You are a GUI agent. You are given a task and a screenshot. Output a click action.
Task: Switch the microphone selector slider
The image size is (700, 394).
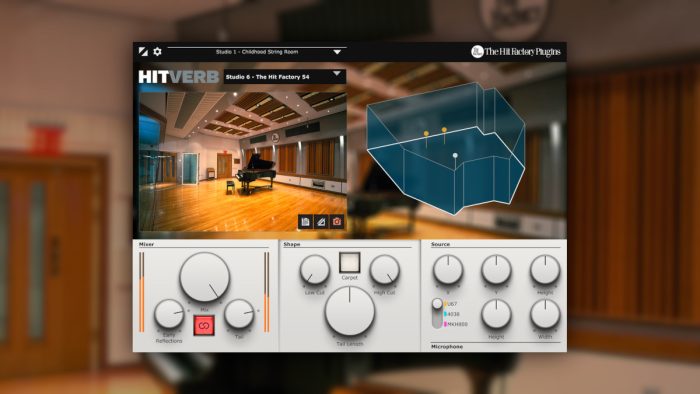coord(437,313)
